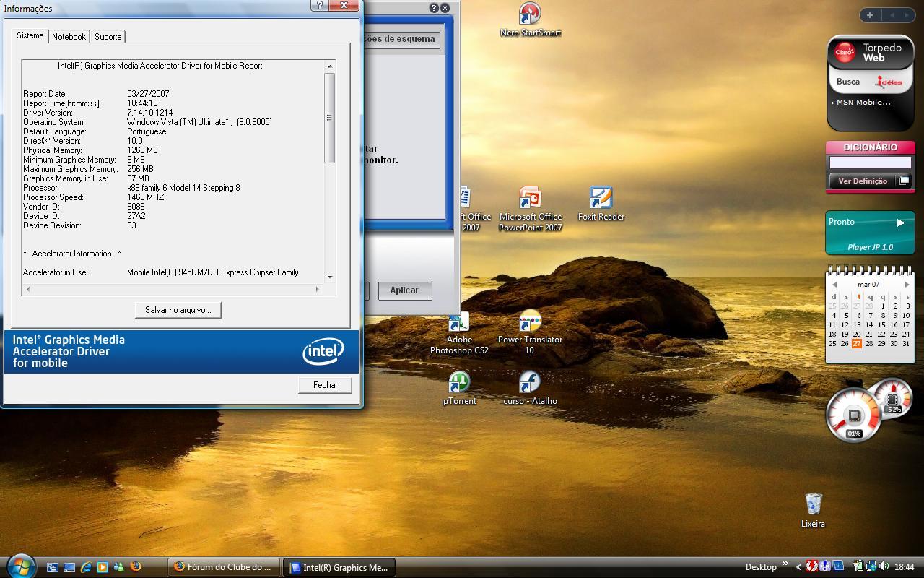Go to next month in calendar gadget
This screenshot has height=578, width=924.
907,285
